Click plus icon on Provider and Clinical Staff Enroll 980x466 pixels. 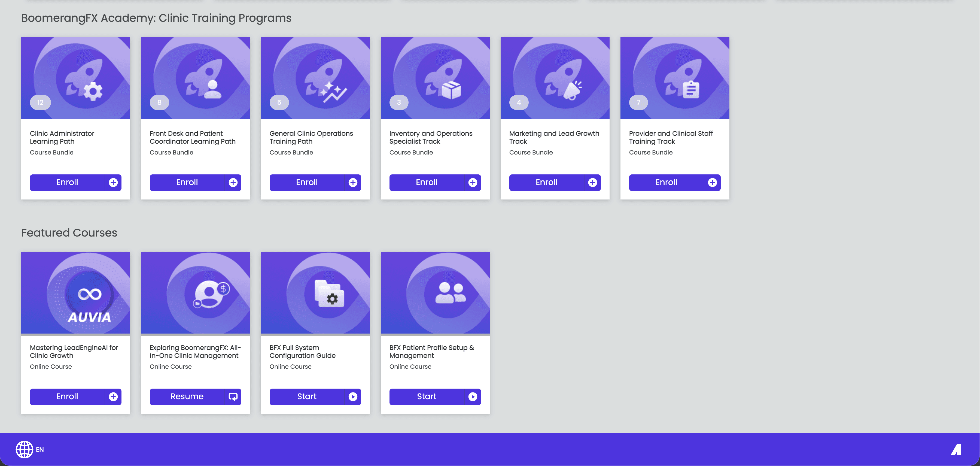click(712, 182)
